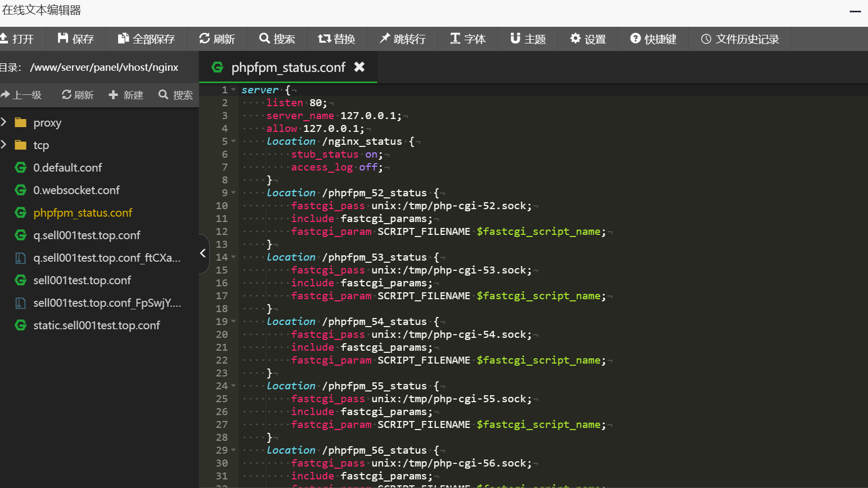Fold the phpfpm_55_status block at line 24

(x=233, y=386)
